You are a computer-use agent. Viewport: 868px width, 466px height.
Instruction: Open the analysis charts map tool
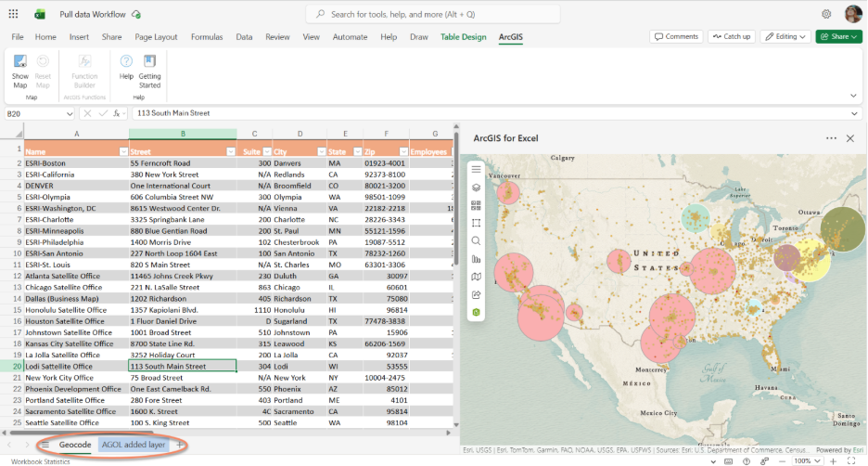click(476, 259)
